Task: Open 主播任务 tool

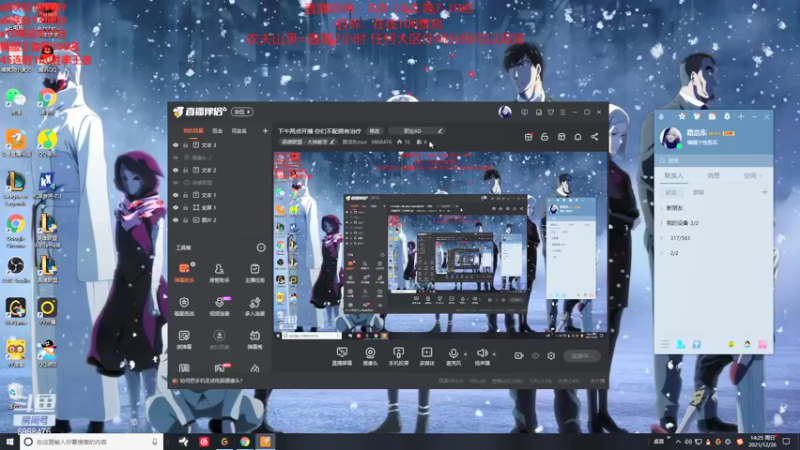Action: pyautogui.click(x=255, y=273)
